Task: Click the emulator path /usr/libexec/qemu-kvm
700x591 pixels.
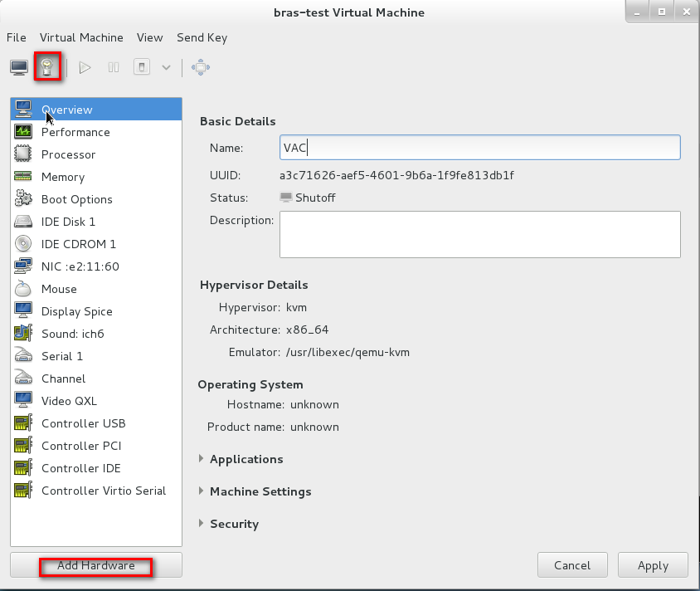Action: click(x=348, y=353)
